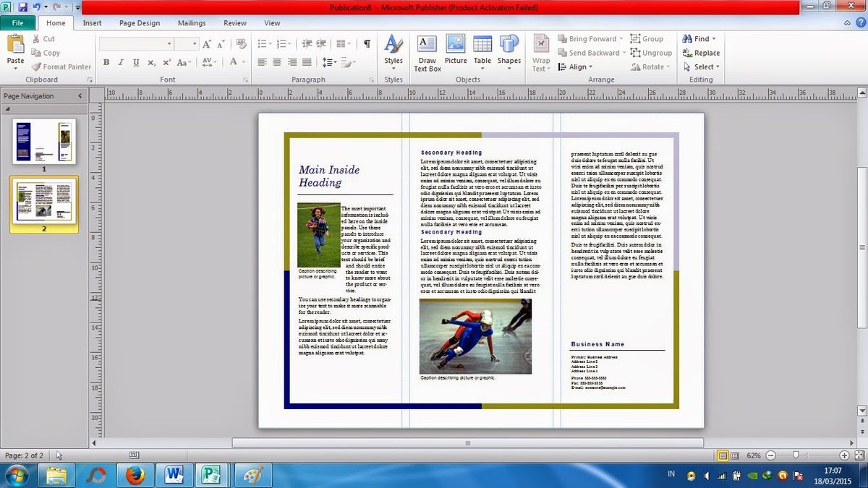Toggle Bold formatting
The height and width of the screenshot is (488, 868).
coord(106,62)
